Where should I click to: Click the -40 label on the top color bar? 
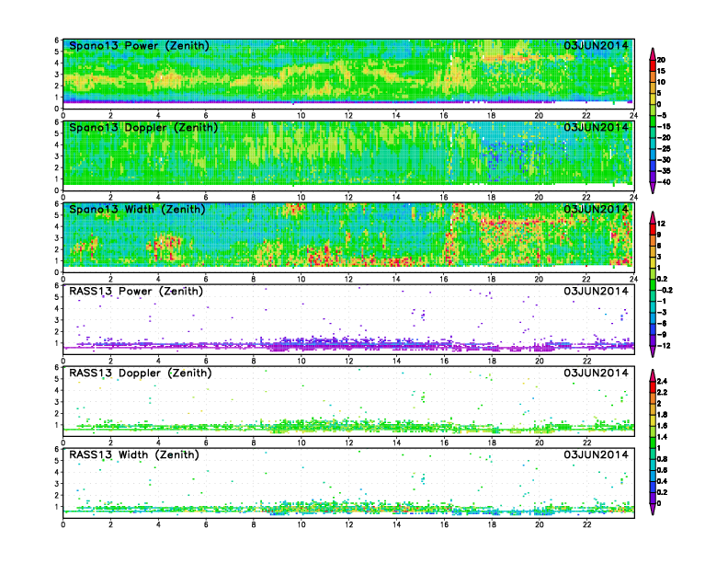click(664, 182)
